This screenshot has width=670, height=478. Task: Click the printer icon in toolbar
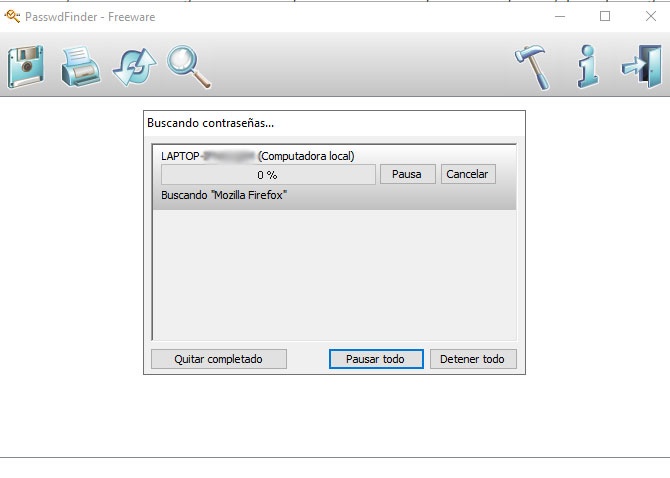81,67
